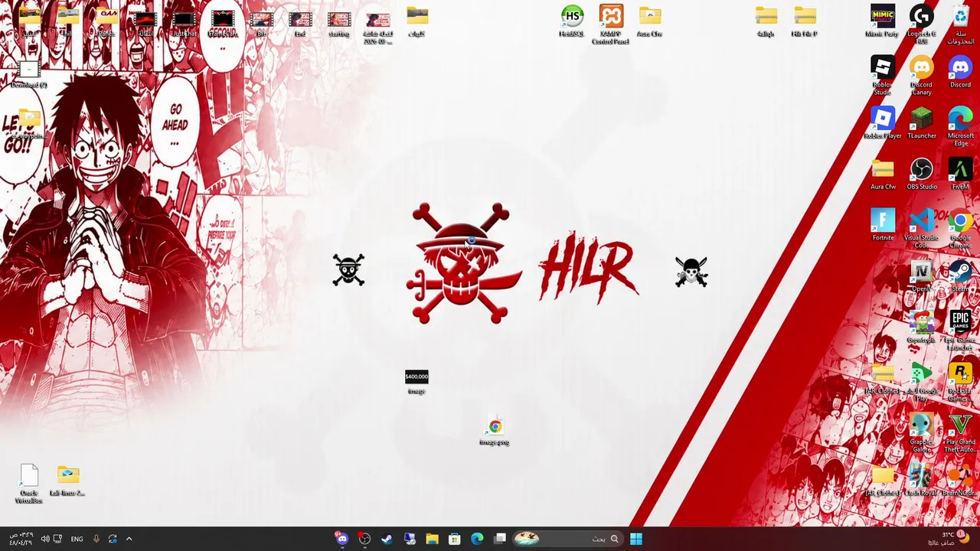Select the Rockstar Games Launcher icon
The height and width of the screenshot is (551, 980).
click(x=960, y=381)
